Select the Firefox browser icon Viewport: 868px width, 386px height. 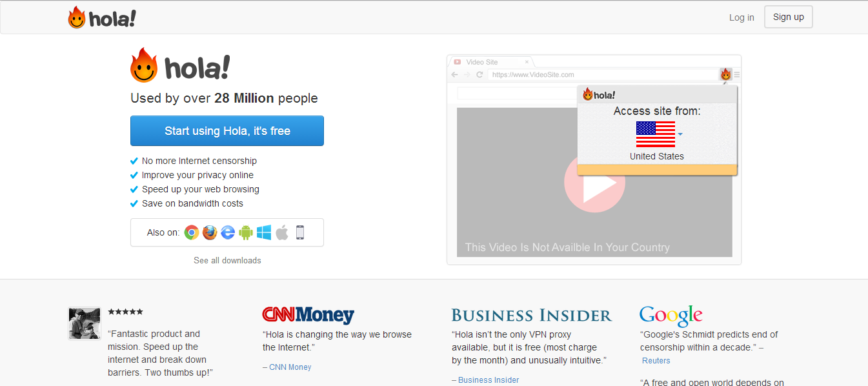(210, 232)
